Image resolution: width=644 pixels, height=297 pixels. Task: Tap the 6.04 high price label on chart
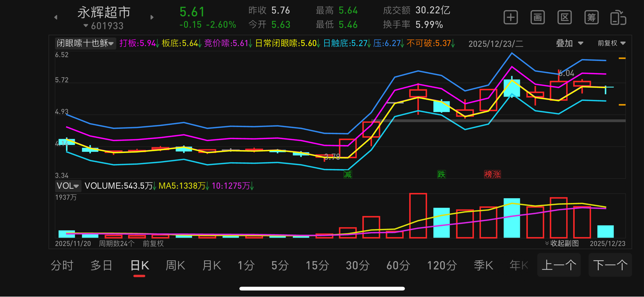pyautogui.click(x=567, y=73)
